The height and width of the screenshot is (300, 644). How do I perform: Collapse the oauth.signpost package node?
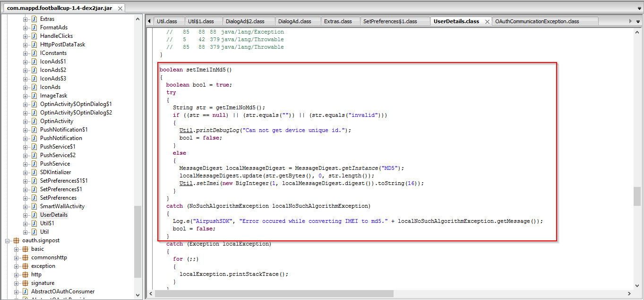click(8, 240)
